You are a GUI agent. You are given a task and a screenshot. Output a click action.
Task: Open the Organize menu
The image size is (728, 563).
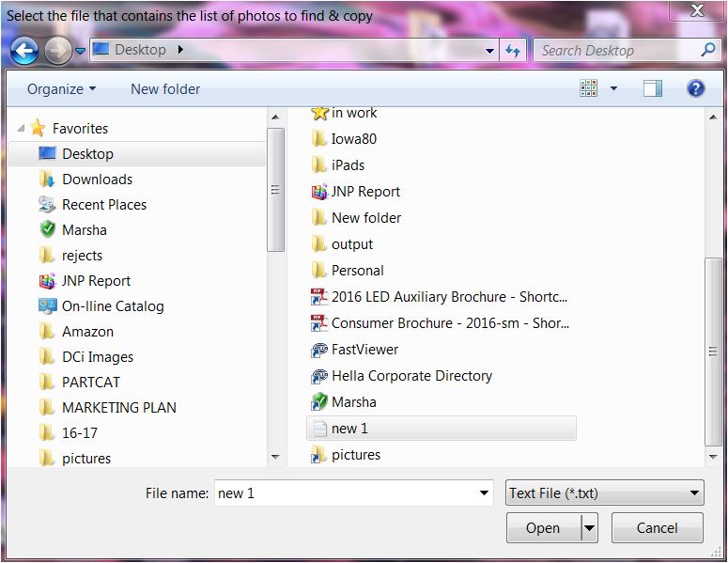[x=61, y=88]
